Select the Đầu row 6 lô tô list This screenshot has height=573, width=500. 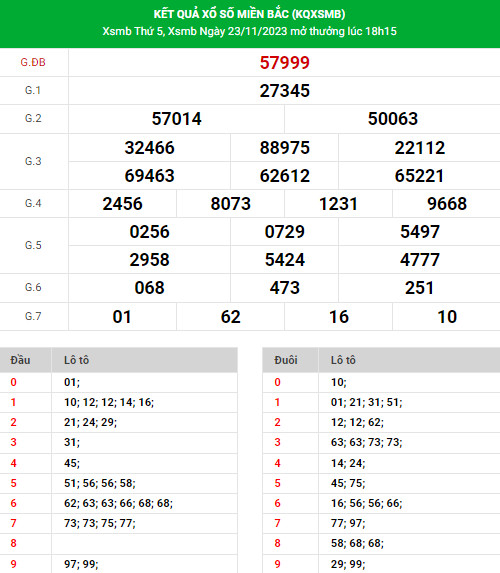[118, 504]
